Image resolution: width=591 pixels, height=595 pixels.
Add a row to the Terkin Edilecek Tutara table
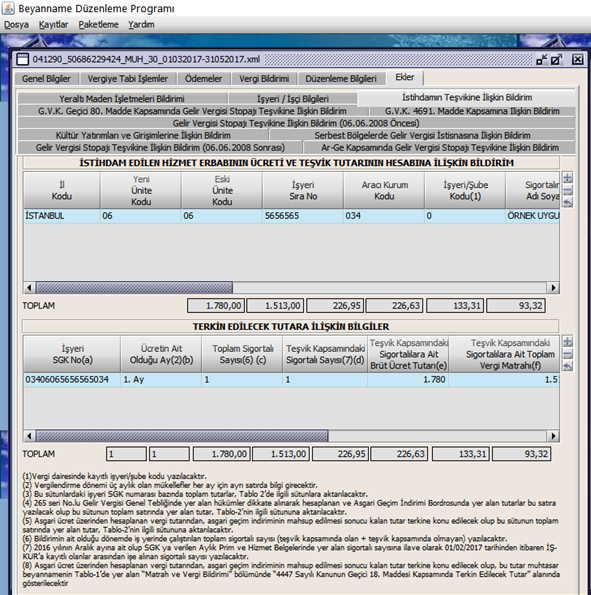coord(567,342)
